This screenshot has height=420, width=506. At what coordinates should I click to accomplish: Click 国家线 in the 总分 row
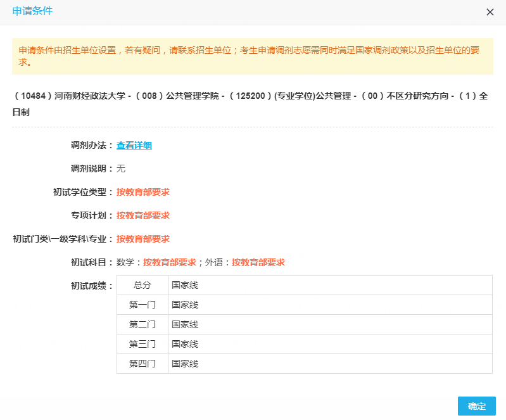pyautogui.click(x=185, y=285)
